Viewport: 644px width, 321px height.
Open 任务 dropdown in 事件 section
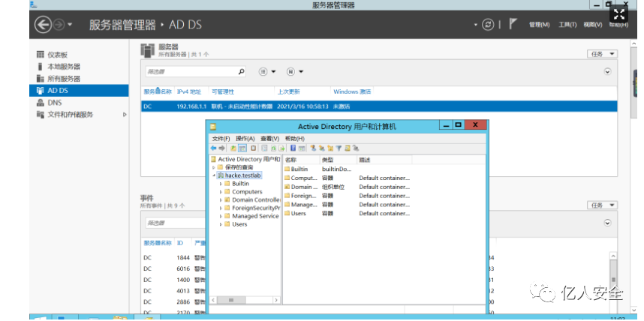coord(602,205)
